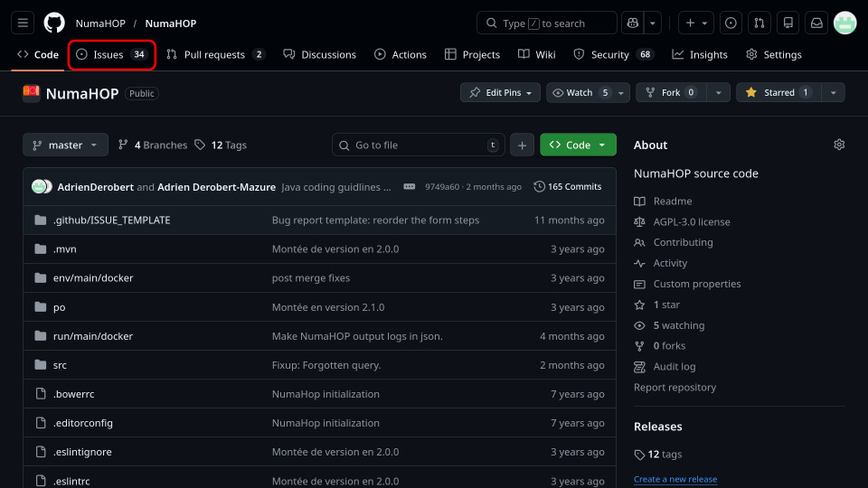Open the Readme link in About
Viewport: 868px width, 488px height.
[x=663, y=201]
